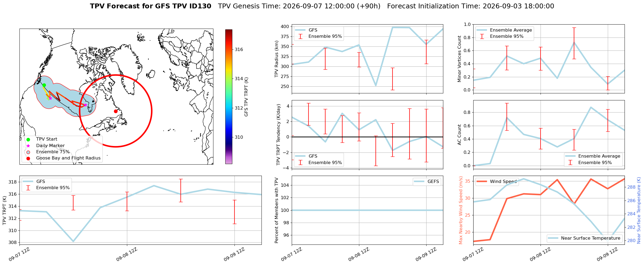Click the "310" tick on the colorbar
644x265 pixels.
point(239,137)
